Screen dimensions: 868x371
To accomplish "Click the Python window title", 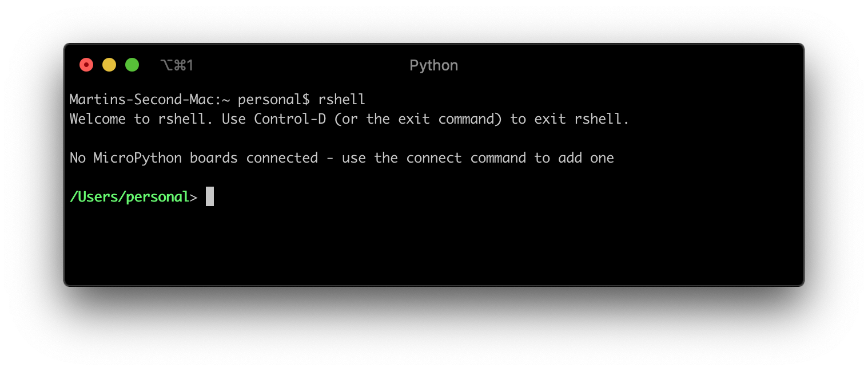I will (433, 65).
